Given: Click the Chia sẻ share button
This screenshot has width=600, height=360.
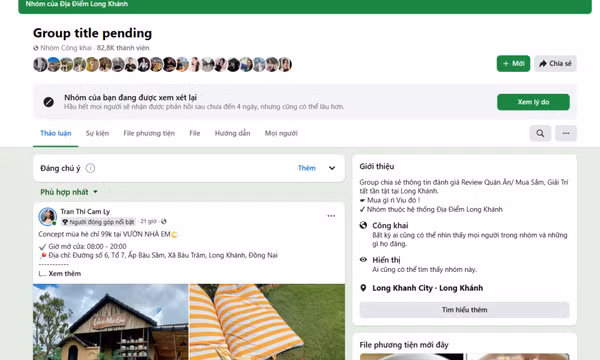Looking at the screenshot, I should (555, 64).
